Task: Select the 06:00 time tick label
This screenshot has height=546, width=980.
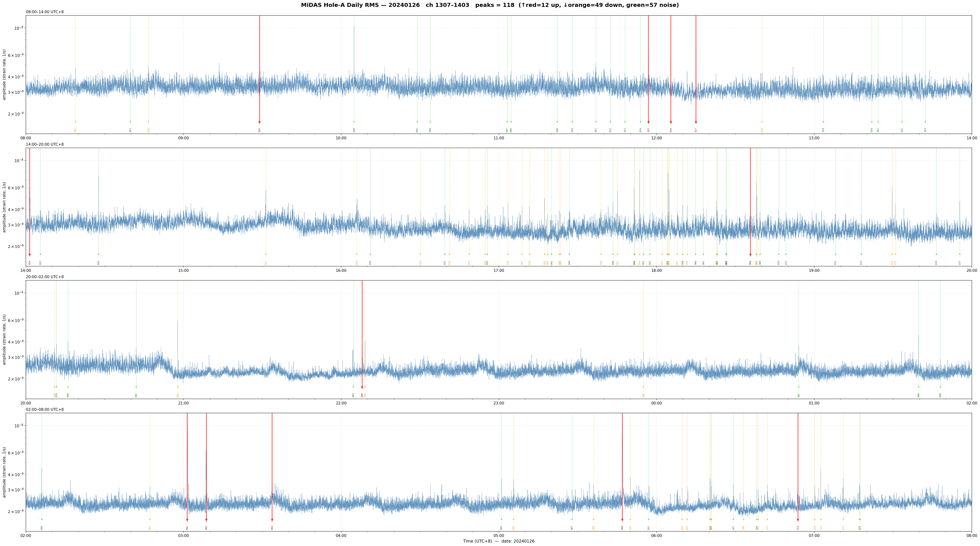Action: tap(657, 536)
